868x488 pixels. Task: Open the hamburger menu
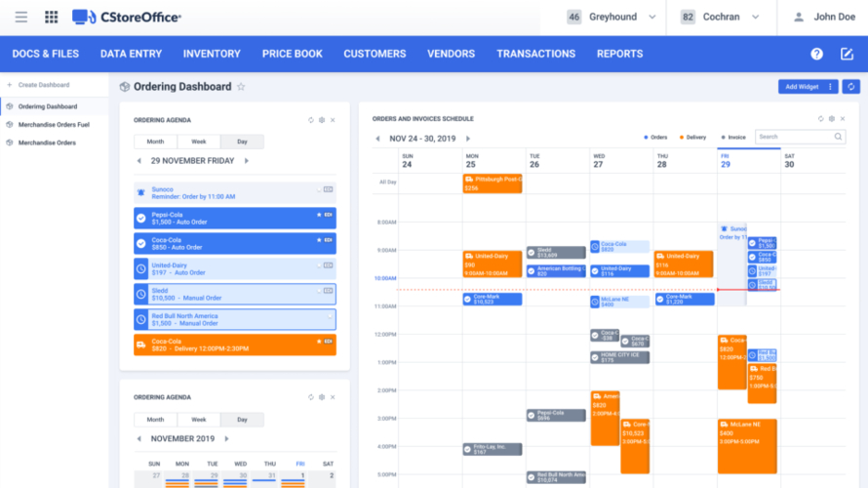click(x=21, y=18)
